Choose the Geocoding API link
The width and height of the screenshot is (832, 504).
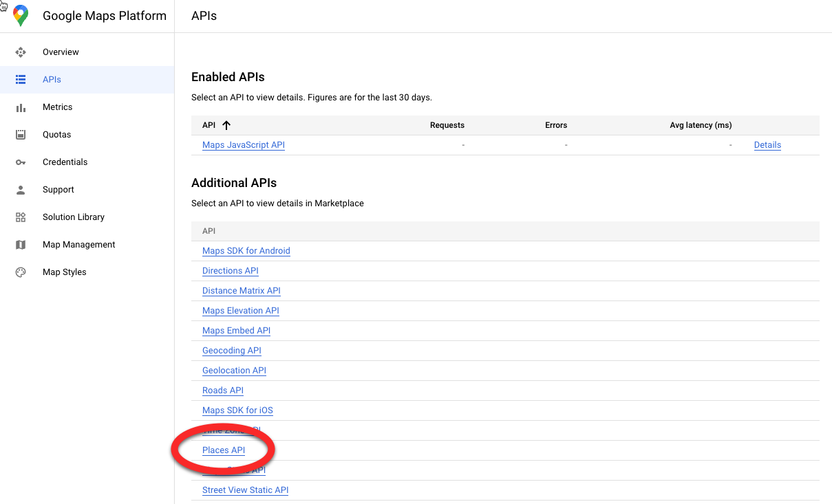(x=231, y=351)
